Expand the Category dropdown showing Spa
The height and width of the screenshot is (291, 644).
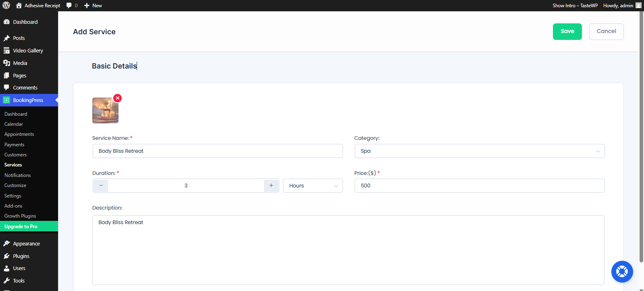[479, 151]
